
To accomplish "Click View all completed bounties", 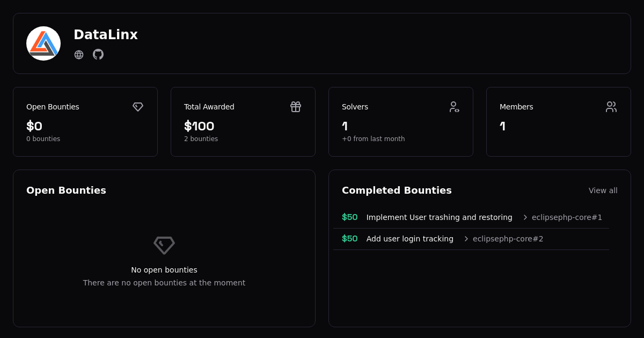I will [x=603, y=190].
